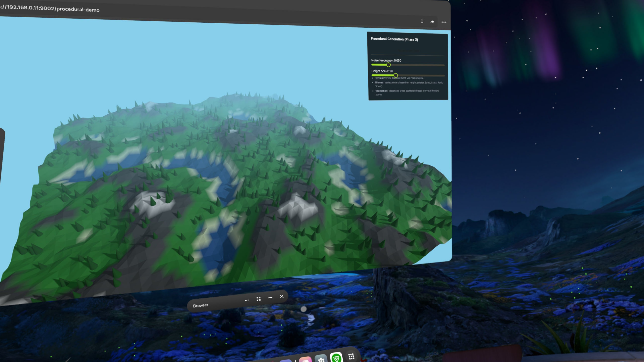Image resolution: width=644 pixels, height=362 pixels.
Task: Launch the green browser app in dock
Action: [x=336, y=358]
